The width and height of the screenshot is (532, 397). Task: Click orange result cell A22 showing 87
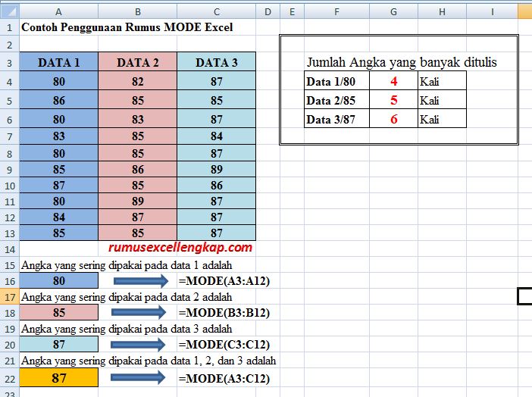click(x=58, y=377)
